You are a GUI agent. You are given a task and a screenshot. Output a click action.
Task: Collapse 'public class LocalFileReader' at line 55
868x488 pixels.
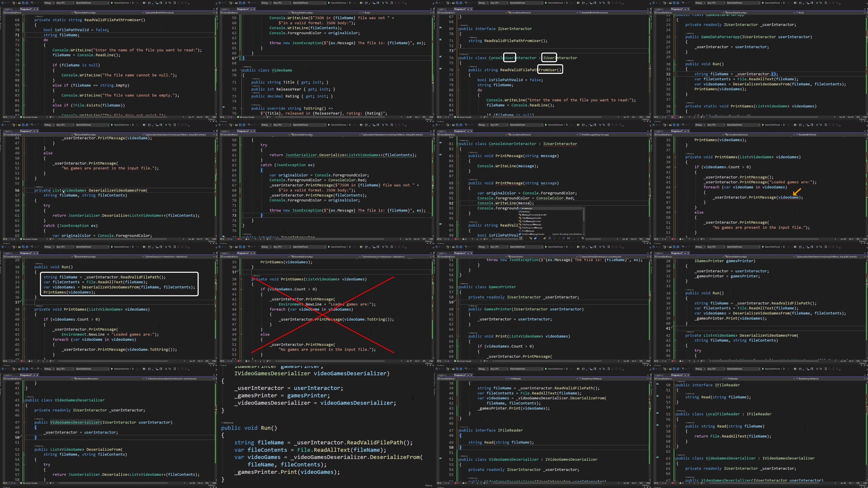(675, 414)
